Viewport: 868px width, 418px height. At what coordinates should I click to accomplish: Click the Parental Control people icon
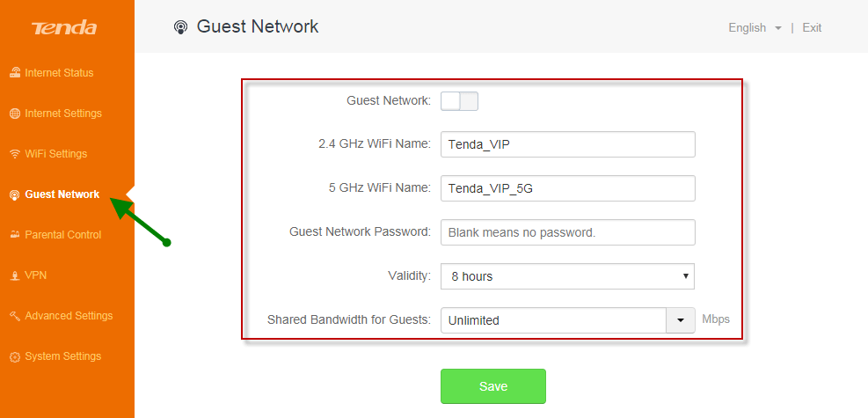click(x=15, y=235)
